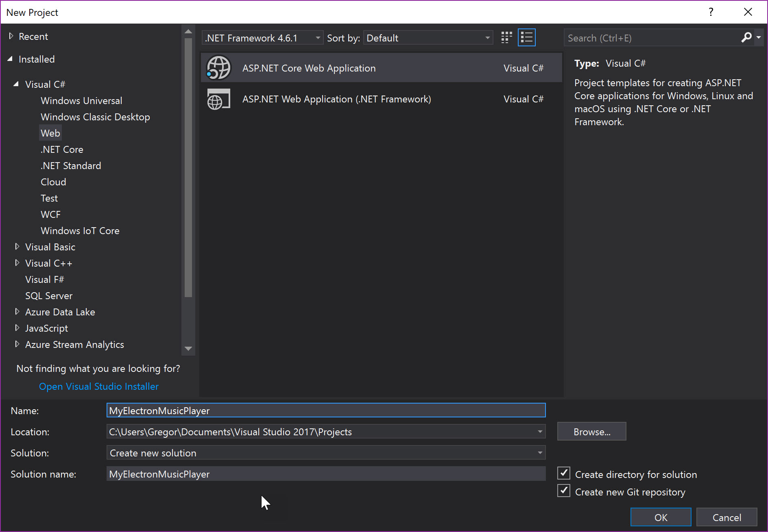
Task: Click the Solution name input field
Action: pyautogui.click(x=326, y=474)
